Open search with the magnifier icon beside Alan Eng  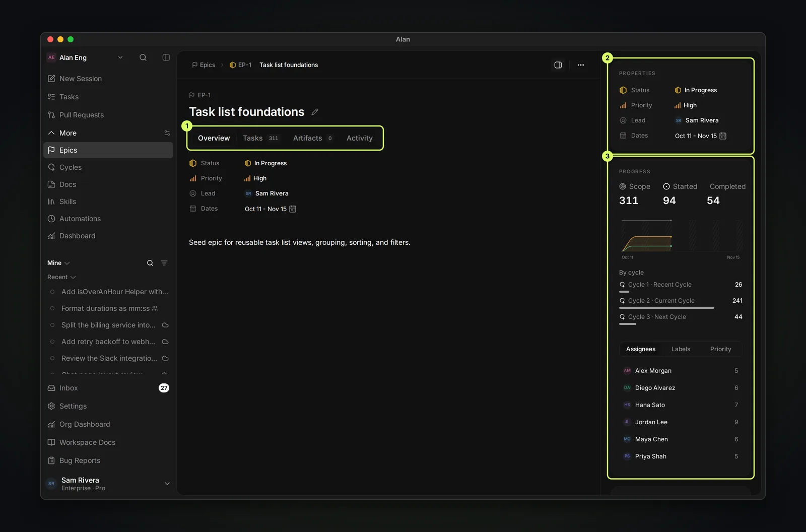143,57
